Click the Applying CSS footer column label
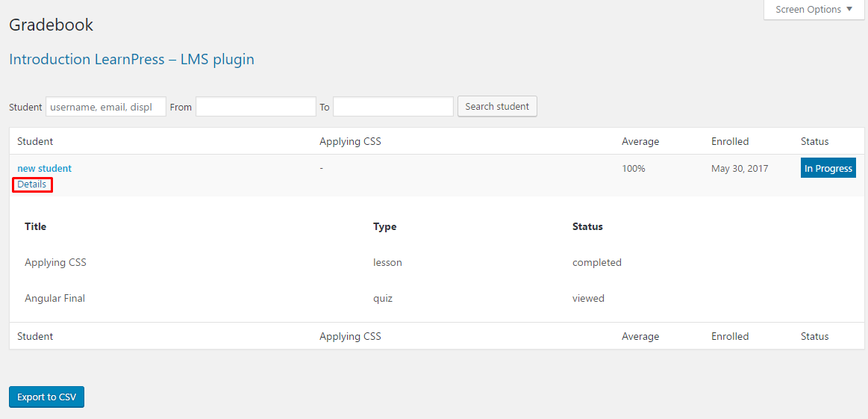Viewport: 868px width, 419px height. (x=351, y=336)
